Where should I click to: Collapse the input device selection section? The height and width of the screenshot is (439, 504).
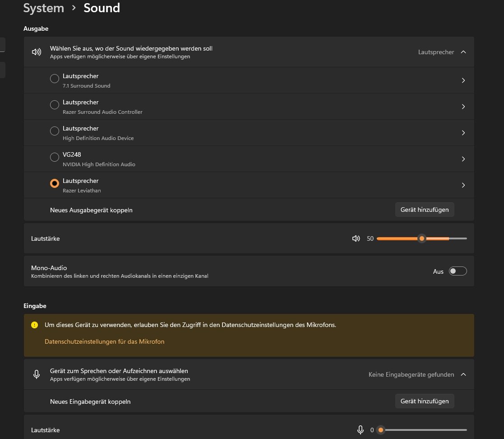point(463,374)
